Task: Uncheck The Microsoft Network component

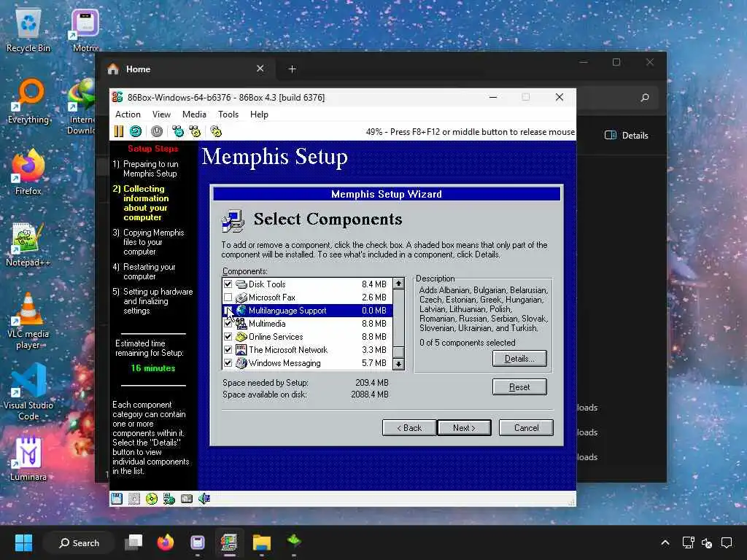Action: (x=228, y=350)
